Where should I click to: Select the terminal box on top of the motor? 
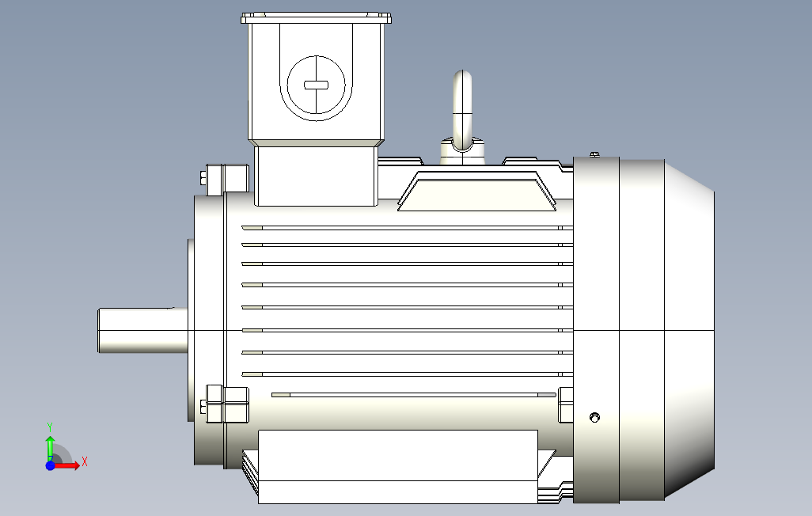pyautogui.click(x=316, y=110)
